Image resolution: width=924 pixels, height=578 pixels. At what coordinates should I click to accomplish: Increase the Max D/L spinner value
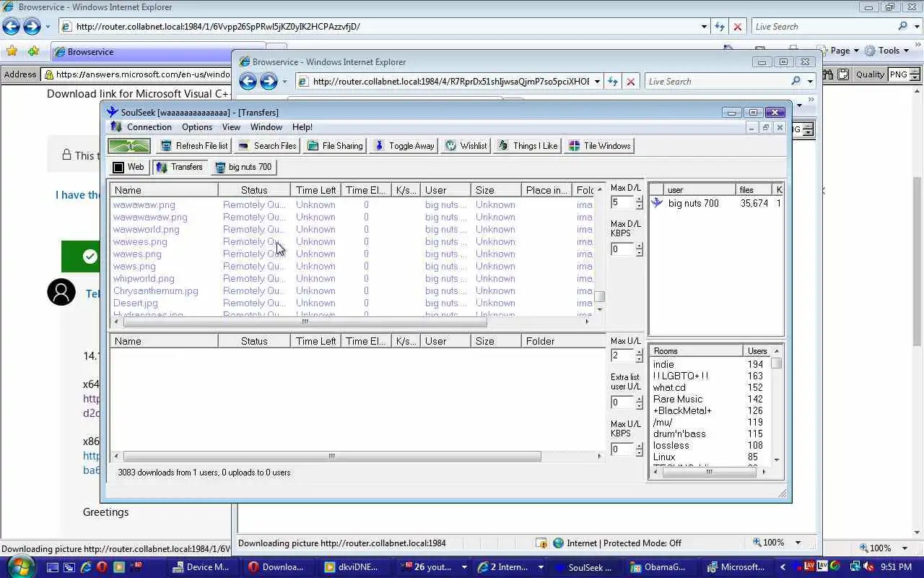click(639, 199)
